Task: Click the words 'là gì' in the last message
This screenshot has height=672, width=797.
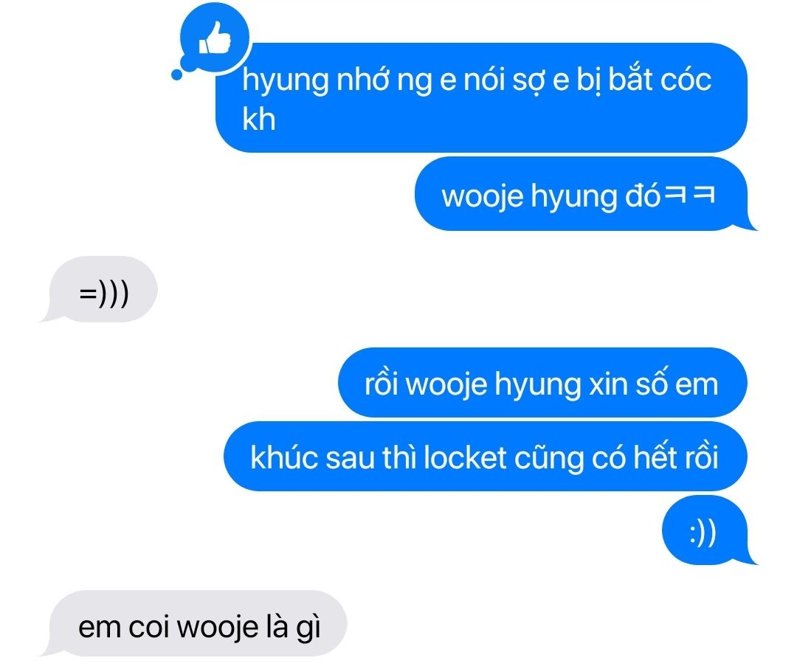Action: tap(293, 627)
